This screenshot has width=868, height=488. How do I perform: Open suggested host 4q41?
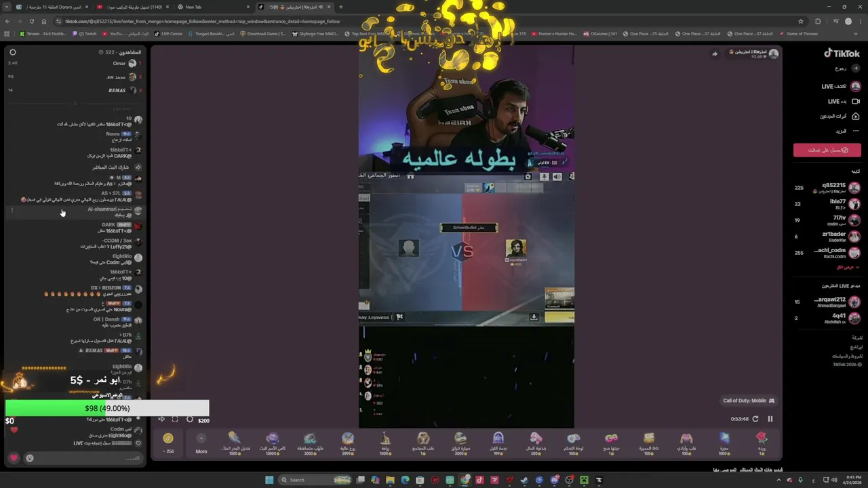coord(827,319)
